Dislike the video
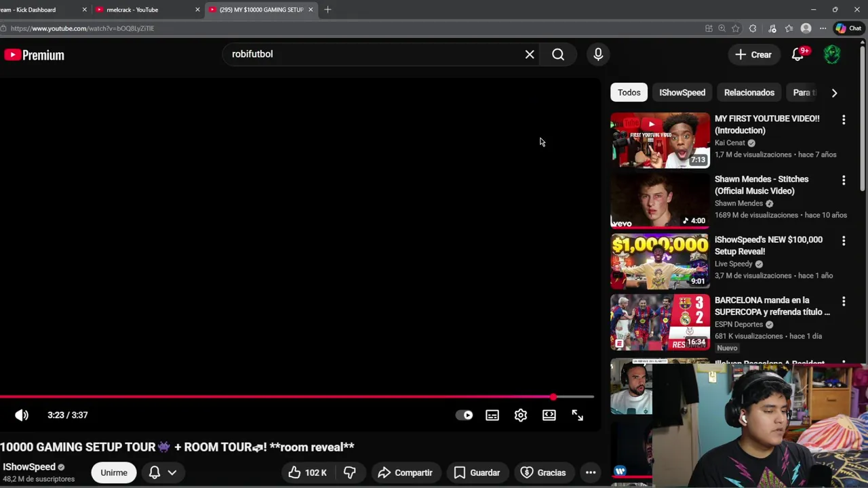Viewport: 868px width, 488px height. pyautogui.click(x=350, y=472)
